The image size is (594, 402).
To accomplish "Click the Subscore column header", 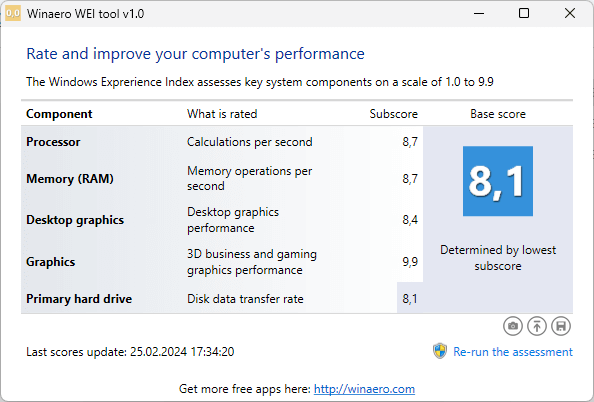I will [x=394, y=114].
